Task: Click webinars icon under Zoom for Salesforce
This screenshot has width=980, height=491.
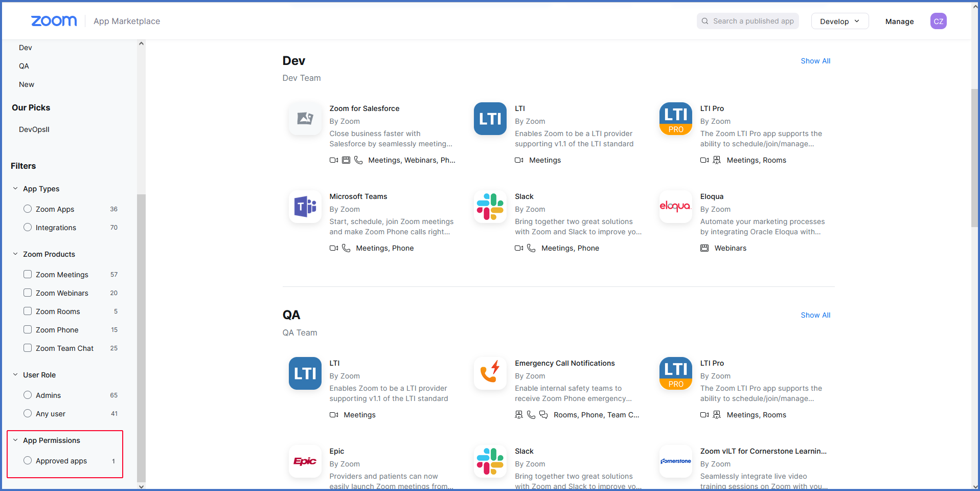Action: tap(346, 160)
